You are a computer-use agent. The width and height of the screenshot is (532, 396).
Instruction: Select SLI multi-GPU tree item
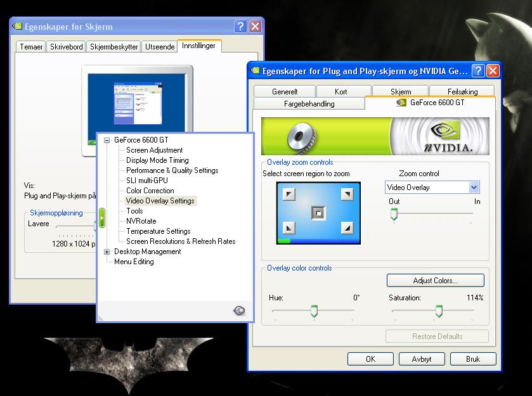coord(147,181)
